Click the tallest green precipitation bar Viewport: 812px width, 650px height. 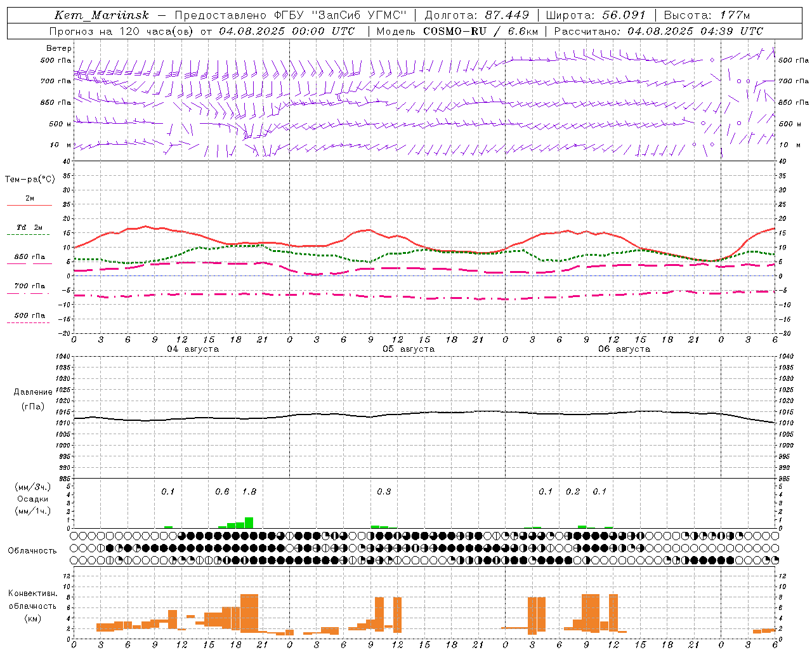(249, 523)
